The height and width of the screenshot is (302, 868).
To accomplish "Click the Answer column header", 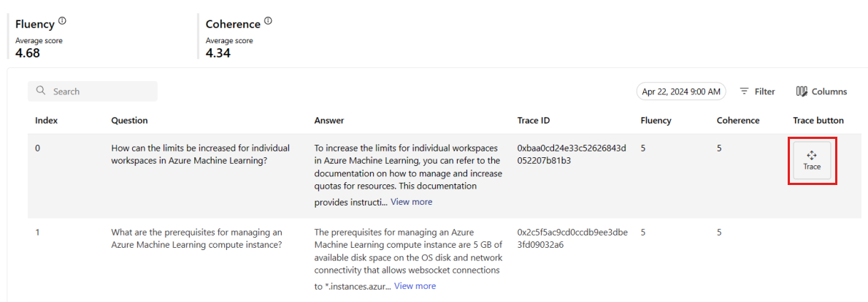I will (x=329, y=120).
